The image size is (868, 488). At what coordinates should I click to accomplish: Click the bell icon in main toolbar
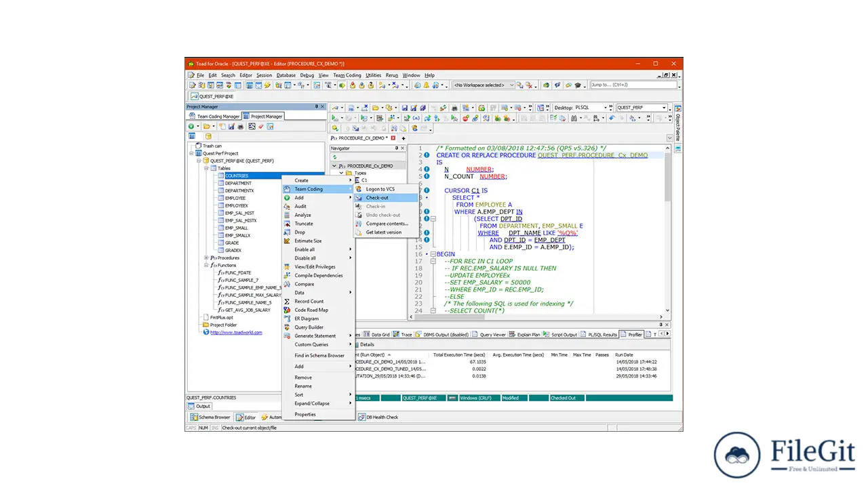pos(426,85)
